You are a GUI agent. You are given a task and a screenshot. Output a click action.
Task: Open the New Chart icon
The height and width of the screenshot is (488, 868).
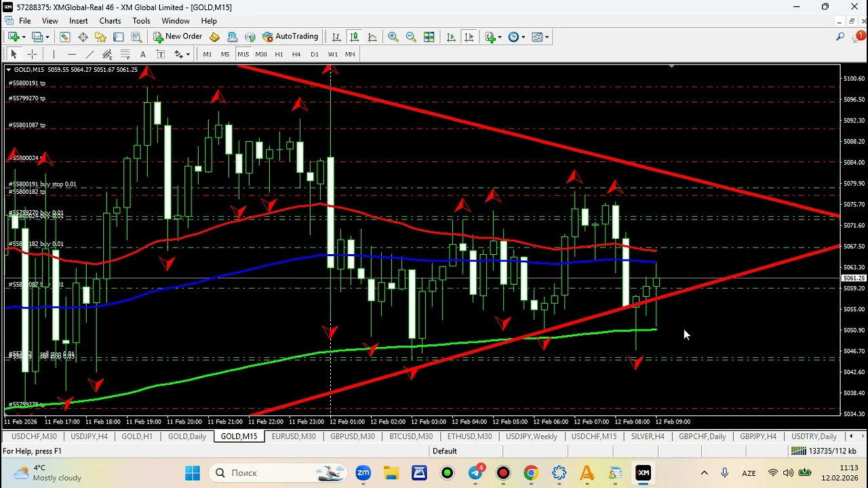tap(13, 37)
